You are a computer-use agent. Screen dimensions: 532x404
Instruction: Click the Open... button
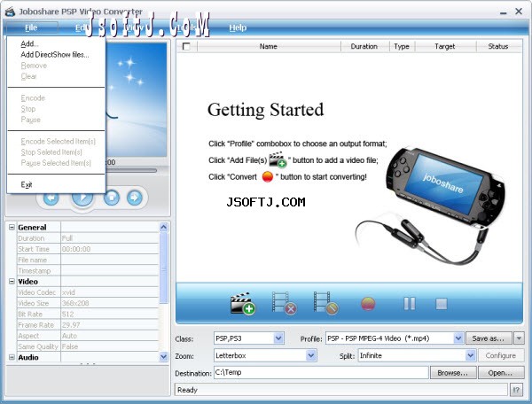coord(500,373)
